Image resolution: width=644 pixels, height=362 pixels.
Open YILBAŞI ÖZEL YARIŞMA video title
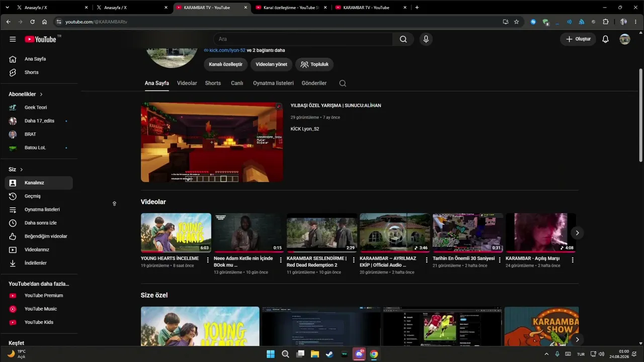pyautogui.click(x=336, y=106)
